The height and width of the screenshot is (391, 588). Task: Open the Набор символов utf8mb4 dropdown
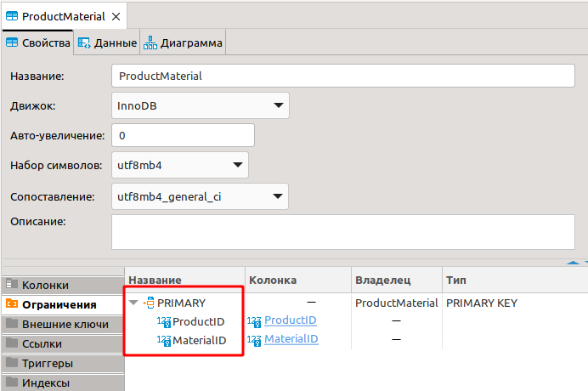(x=180, y=165)
